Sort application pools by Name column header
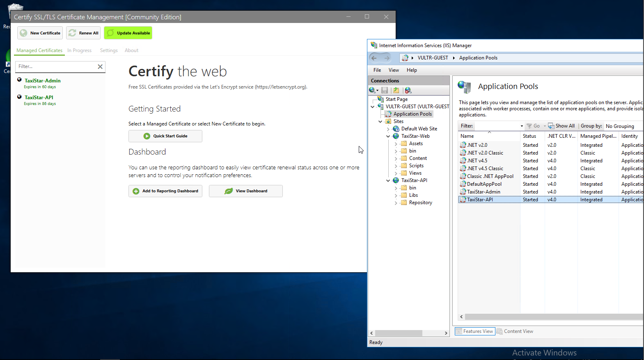 coord(489,136)
